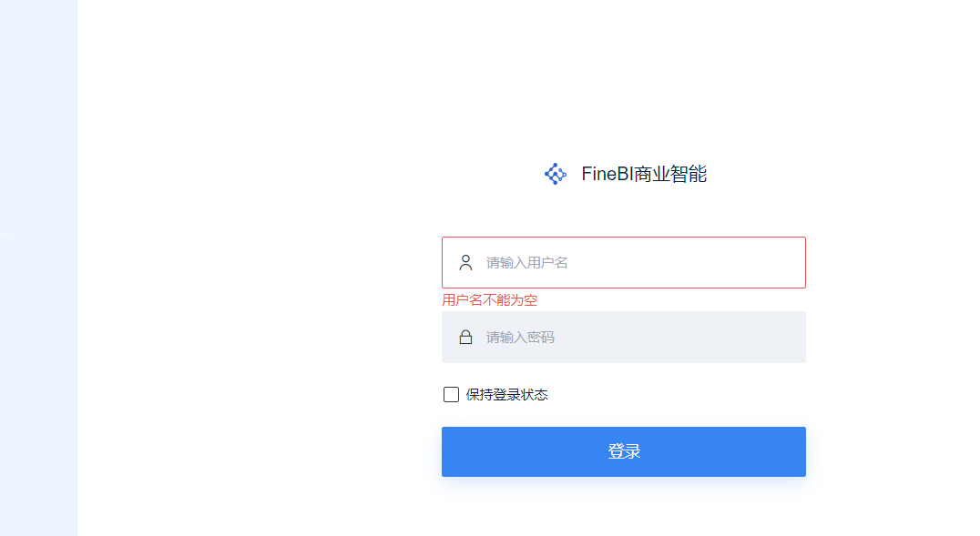980x536 pixels.
Task: Click the red-bordered username box
Action: [624, 262]
